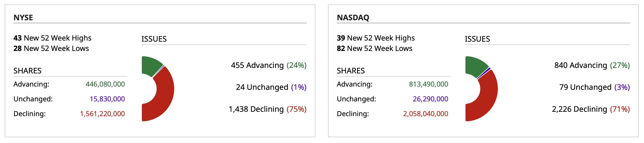Click NYSE advancing shares value 446,080,000
The width and height of the screenshot is (644, 143).
[105, 84]
